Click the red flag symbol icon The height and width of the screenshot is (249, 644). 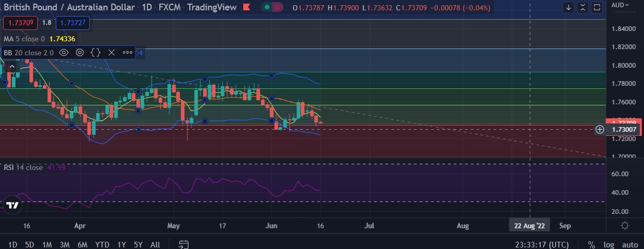pyautogui.click(x=246, y=7)
